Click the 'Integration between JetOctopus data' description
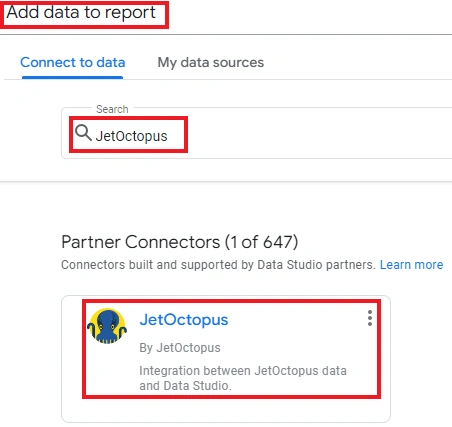Screen dimensions: 452x427 coord(243,378)
